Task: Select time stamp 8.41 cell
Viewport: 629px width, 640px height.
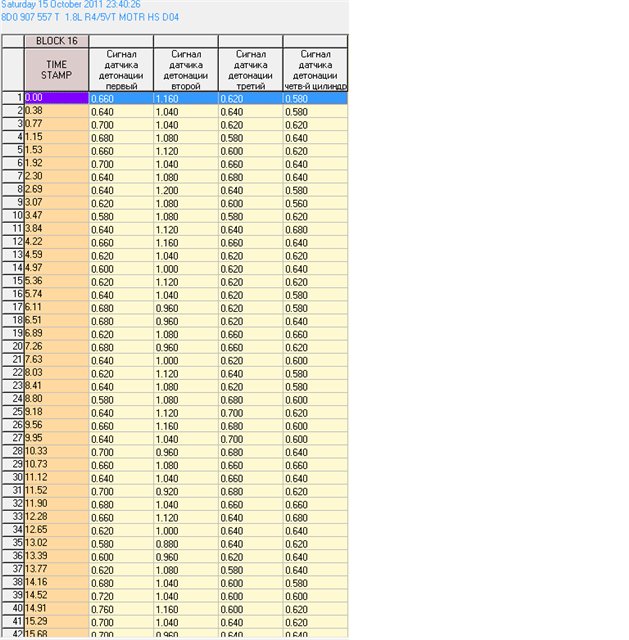Action: click(56, 386)
